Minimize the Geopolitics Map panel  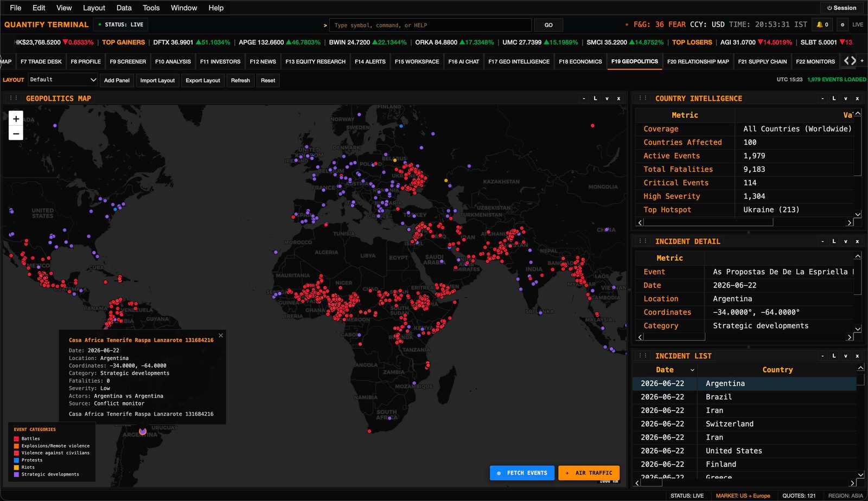(584, 98)
